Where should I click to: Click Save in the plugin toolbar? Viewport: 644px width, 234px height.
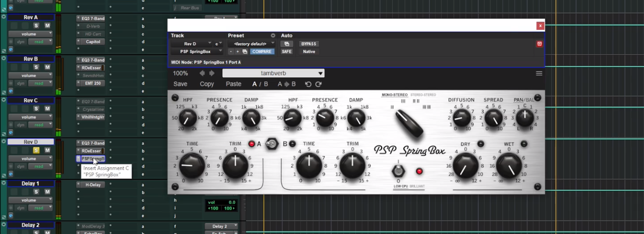pyautogui.click(x=180, y=84)
